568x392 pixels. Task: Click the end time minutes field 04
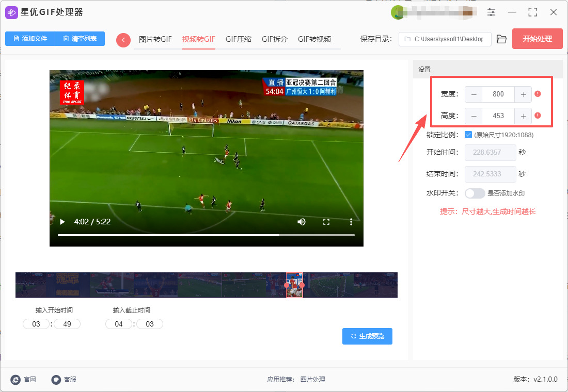click(118, 324)
